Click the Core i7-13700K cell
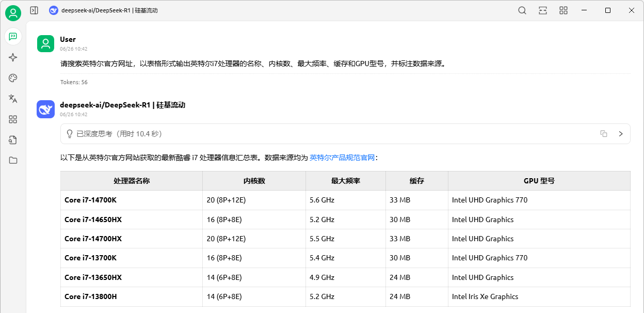 point(132,258)
